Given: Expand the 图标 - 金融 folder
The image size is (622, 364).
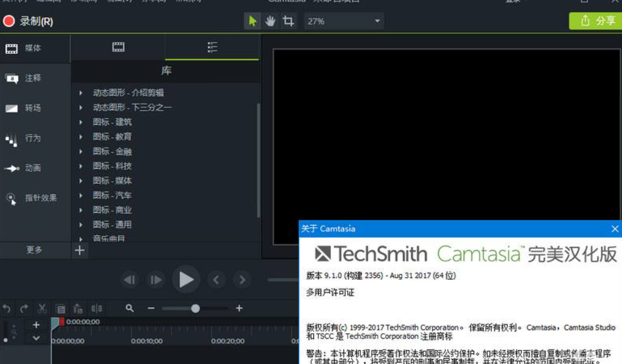Looking at the screenshot, I should pyautogui.click(x=81, y=152).
